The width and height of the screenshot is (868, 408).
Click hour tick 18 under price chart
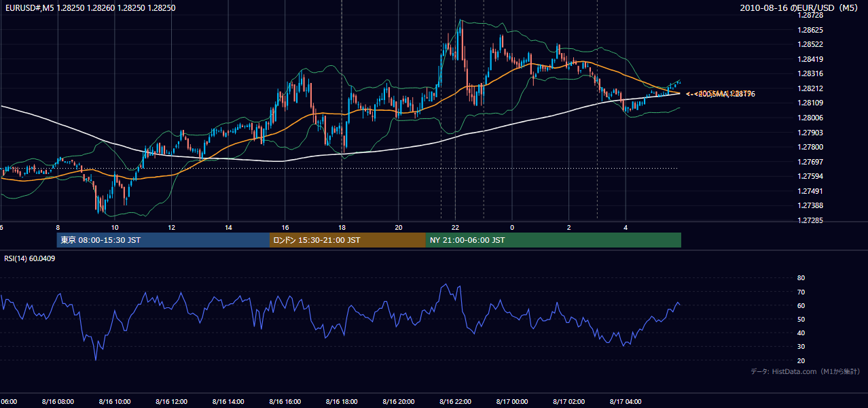click(x=342, y=227)
